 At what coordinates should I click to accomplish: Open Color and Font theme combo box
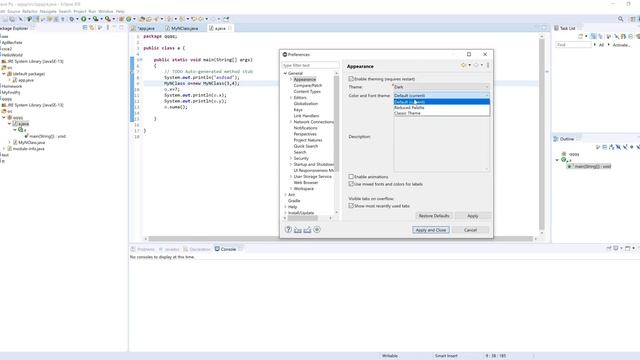441,96
